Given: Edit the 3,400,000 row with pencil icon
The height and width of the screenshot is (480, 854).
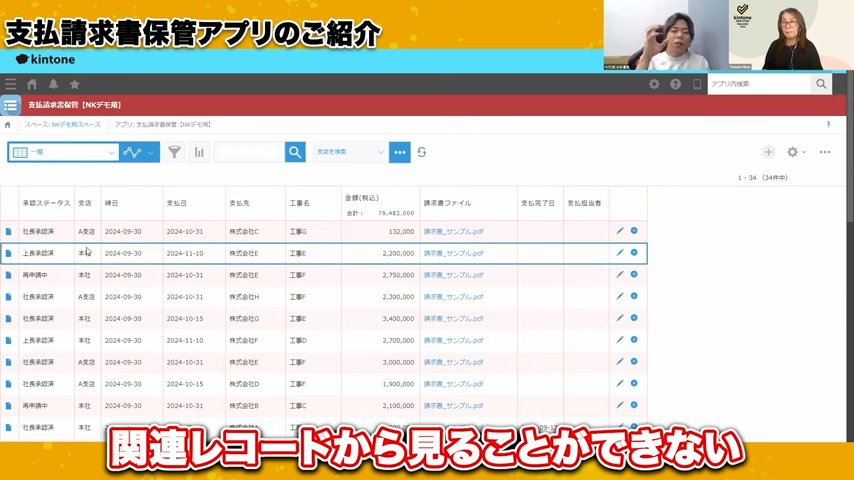Looking at the screenshot, I should (620, 318).
